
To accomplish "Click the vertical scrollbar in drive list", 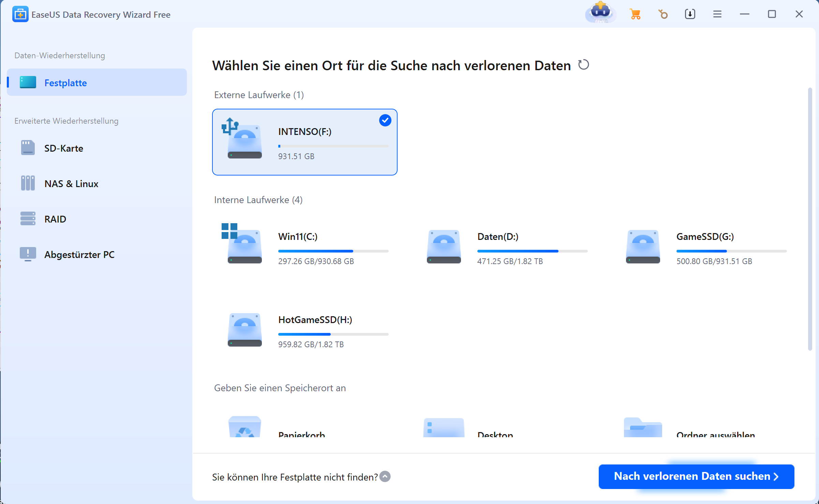I will 810,218.
